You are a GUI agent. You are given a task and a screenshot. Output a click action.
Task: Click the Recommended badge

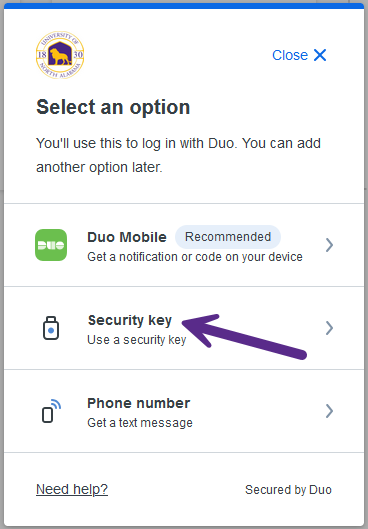pos(228,237)
